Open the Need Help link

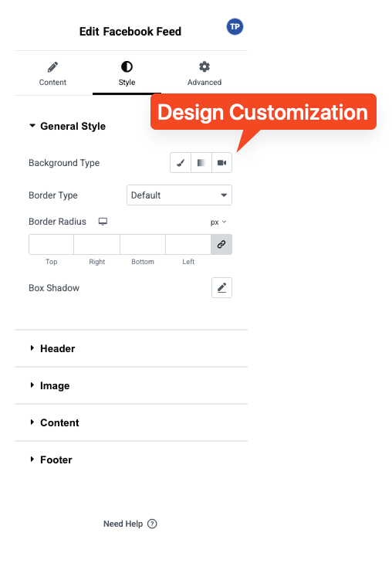pos(123,524)
